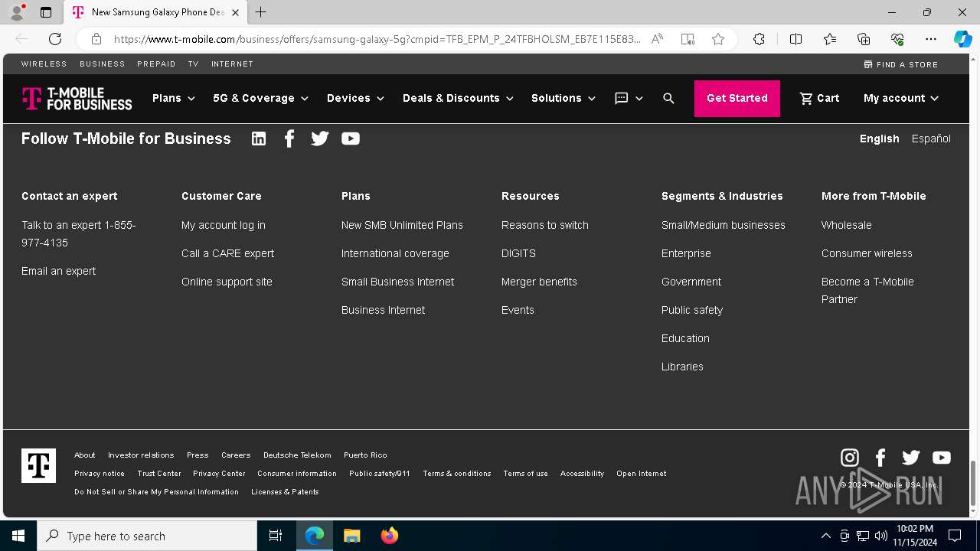The image size is (980, 551).
Task: Open My account log in link
Action: (224, 225)
